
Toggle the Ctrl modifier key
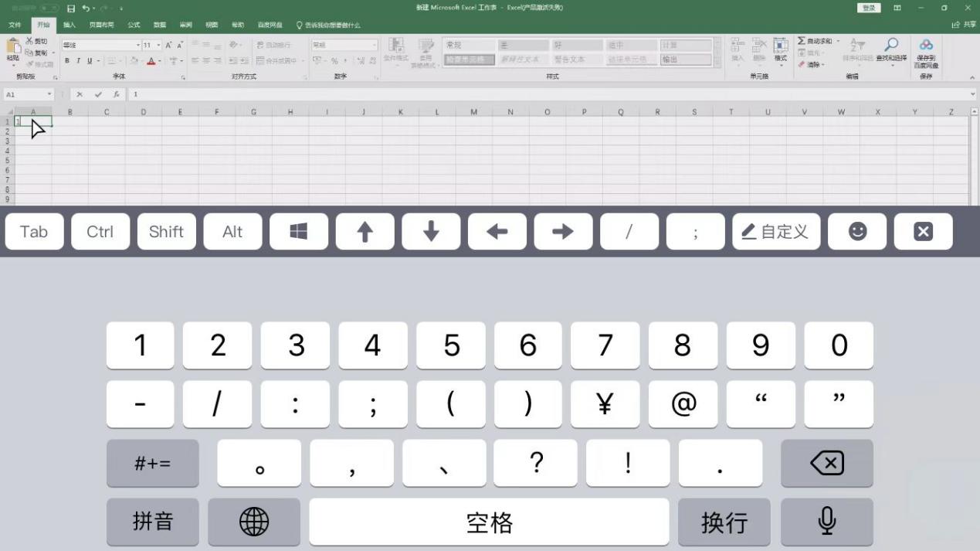(100, 232)
